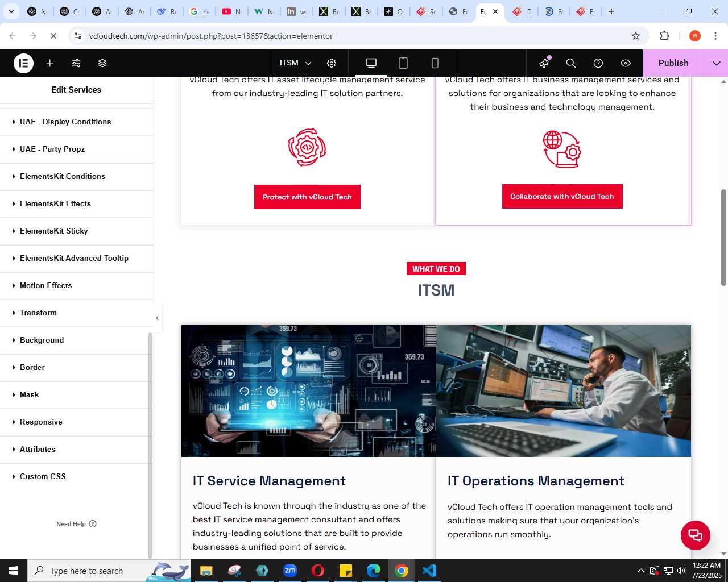Expand Motion Effects section

point(76,285)
